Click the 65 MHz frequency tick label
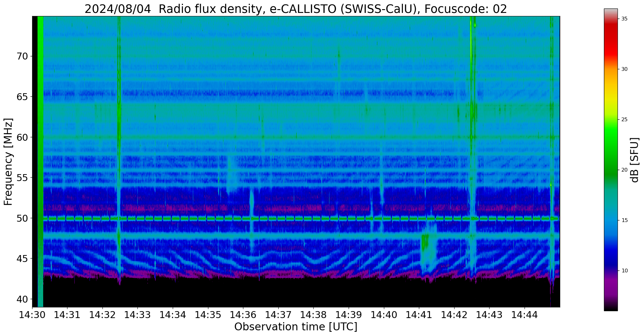This screenshot has height=336, width=644. coord(22,97)
